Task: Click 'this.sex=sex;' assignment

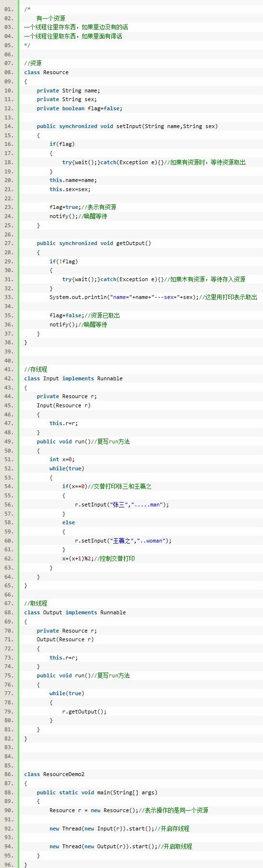Action: click(70, 189)
